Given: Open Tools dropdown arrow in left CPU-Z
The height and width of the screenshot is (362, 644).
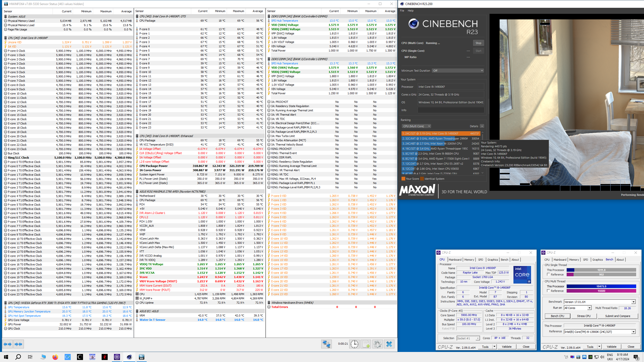Looking at the screenshot, I should 494,347.
